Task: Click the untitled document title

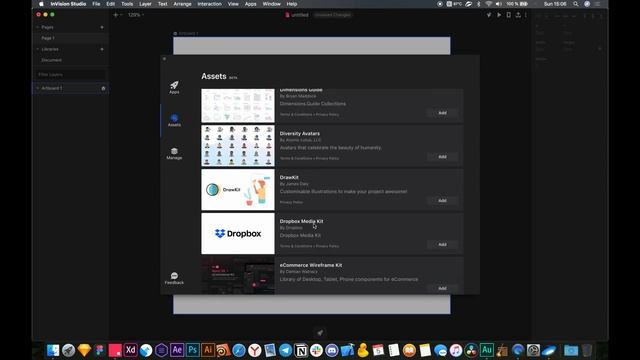Action: pos(300,15)
